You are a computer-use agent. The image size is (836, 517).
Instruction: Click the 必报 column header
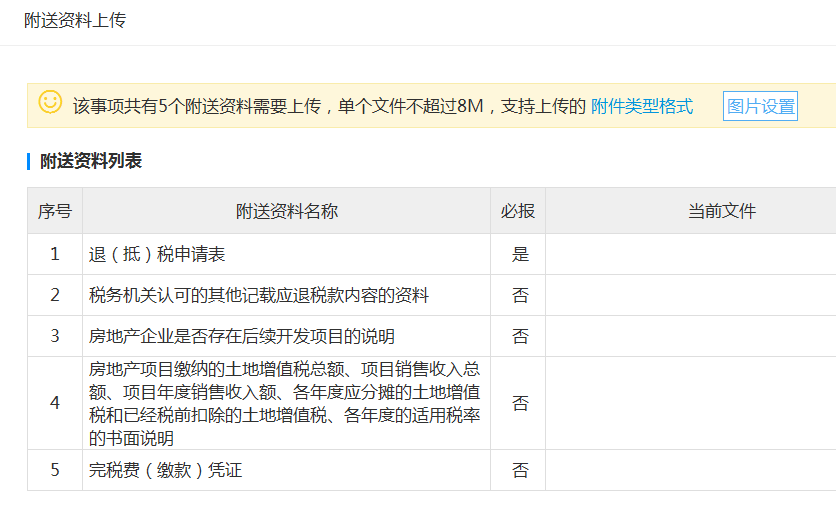(x=518, y=211)
